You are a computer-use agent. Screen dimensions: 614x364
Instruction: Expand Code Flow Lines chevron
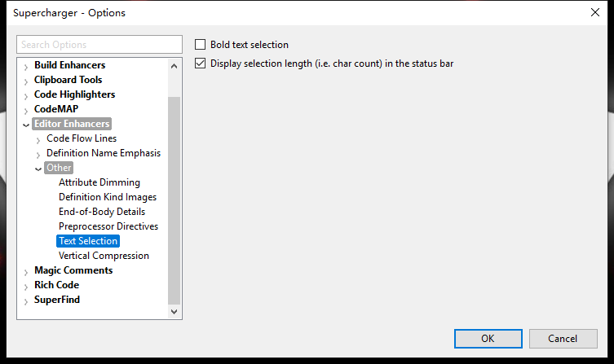(x=38, y=140)
